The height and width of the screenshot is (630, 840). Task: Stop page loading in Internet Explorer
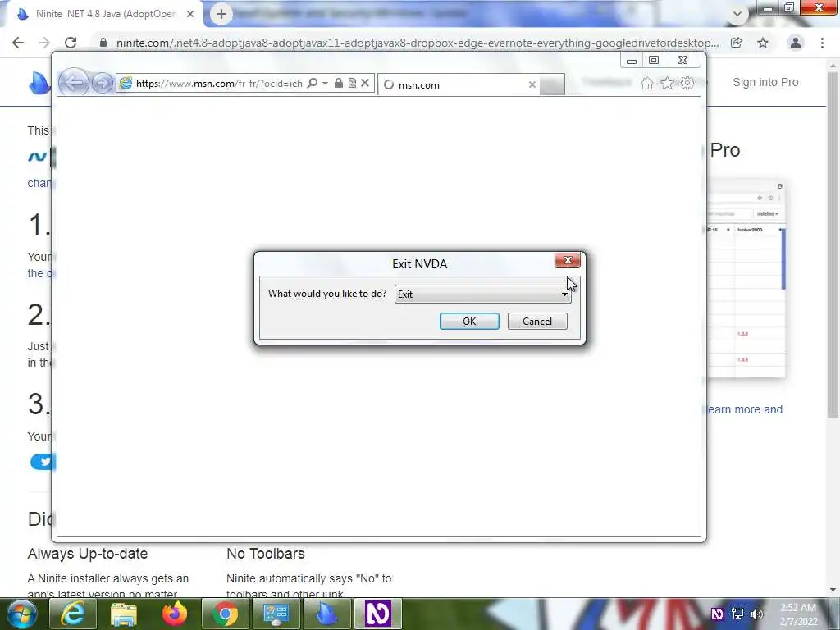365,83
